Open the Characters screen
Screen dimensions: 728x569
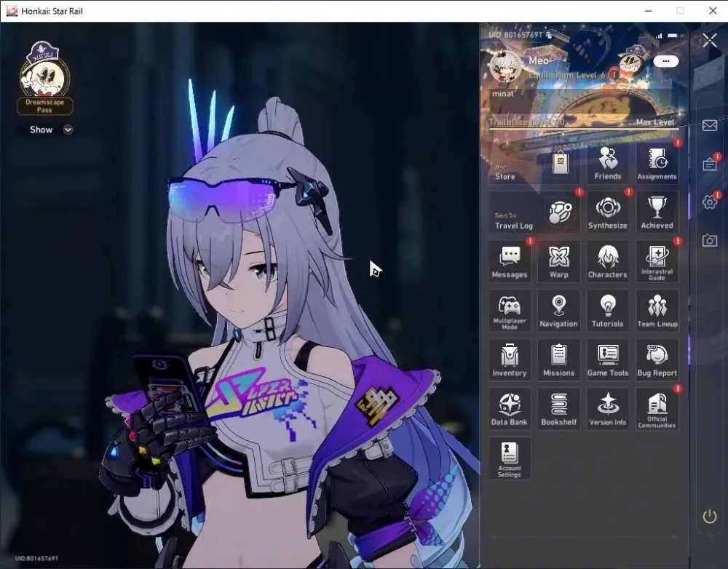(x=608, y=262)
